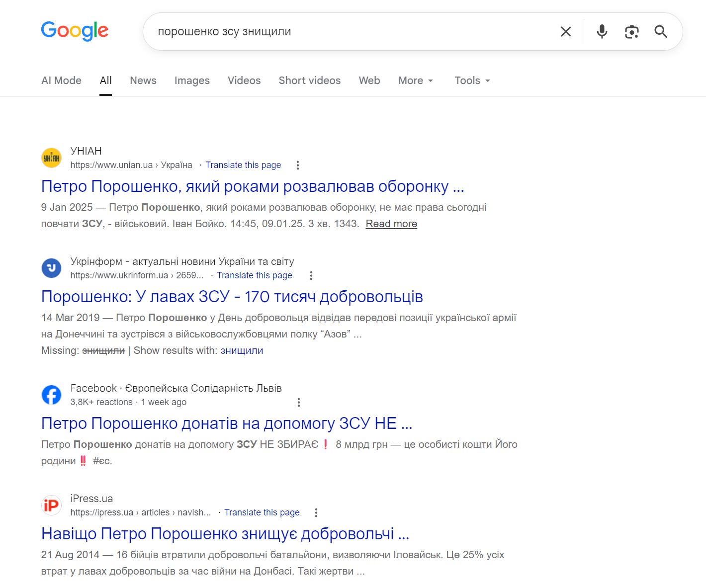This screenshot has width=706, height=588.
Task: Open the Read more link
Action: click(x=391, y=224)
